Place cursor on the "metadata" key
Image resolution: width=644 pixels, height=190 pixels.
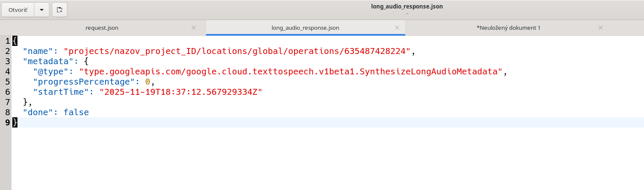point(48,62)
